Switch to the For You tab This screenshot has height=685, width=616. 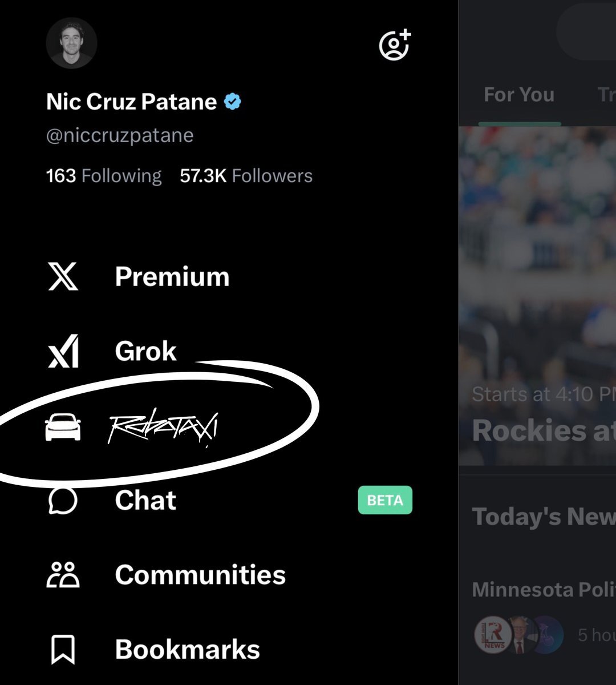tap(519, 95)
